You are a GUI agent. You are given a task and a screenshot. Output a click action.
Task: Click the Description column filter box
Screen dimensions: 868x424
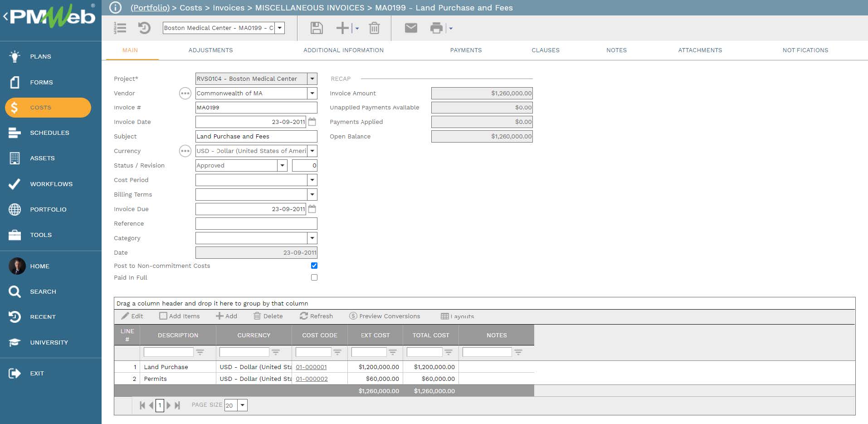[x=168, y=352]
